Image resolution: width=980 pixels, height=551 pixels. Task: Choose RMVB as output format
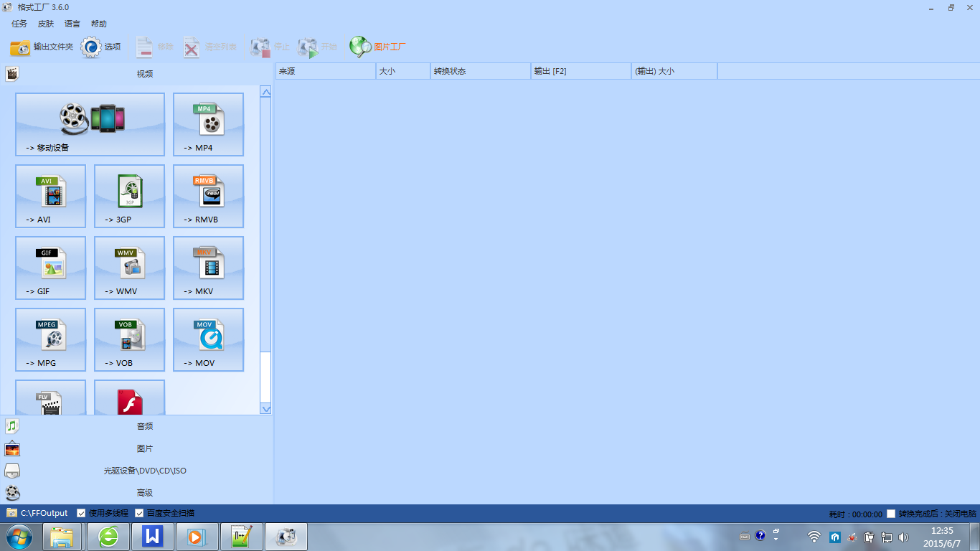[x=208, y=195]
